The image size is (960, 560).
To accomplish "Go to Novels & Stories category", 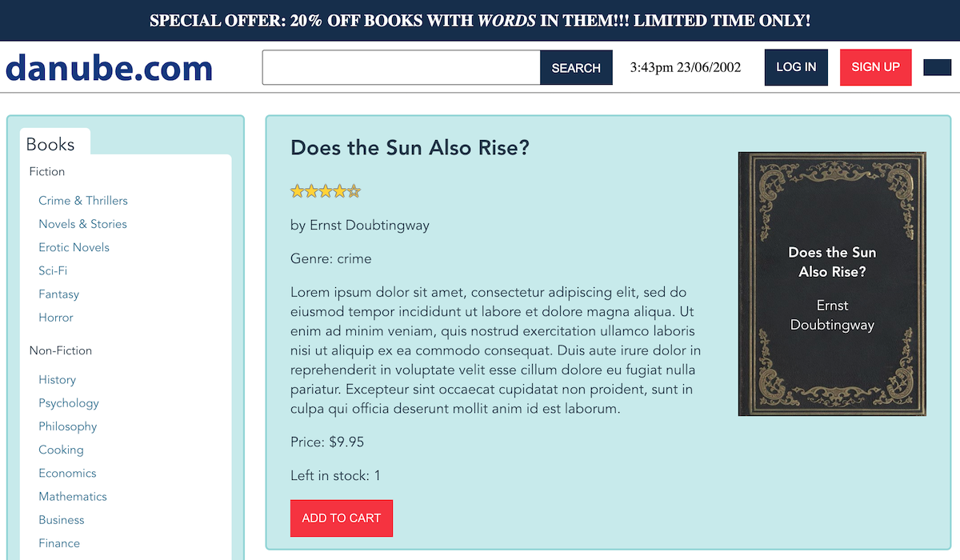I will pyautogui.click(x=82, y=224).
